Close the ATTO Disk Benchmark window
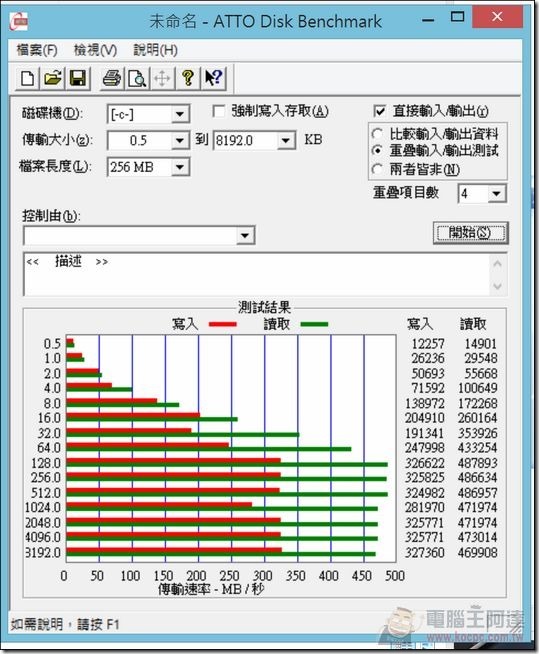The height and width of the screenshot is (654, 539). tap(497, 17)
